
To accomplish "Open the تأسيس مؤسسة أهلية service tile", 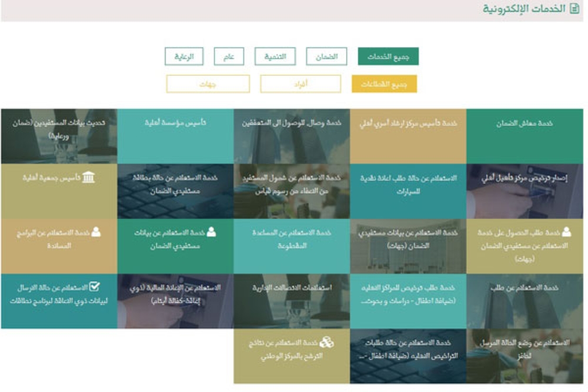I will tap(175, 136).
